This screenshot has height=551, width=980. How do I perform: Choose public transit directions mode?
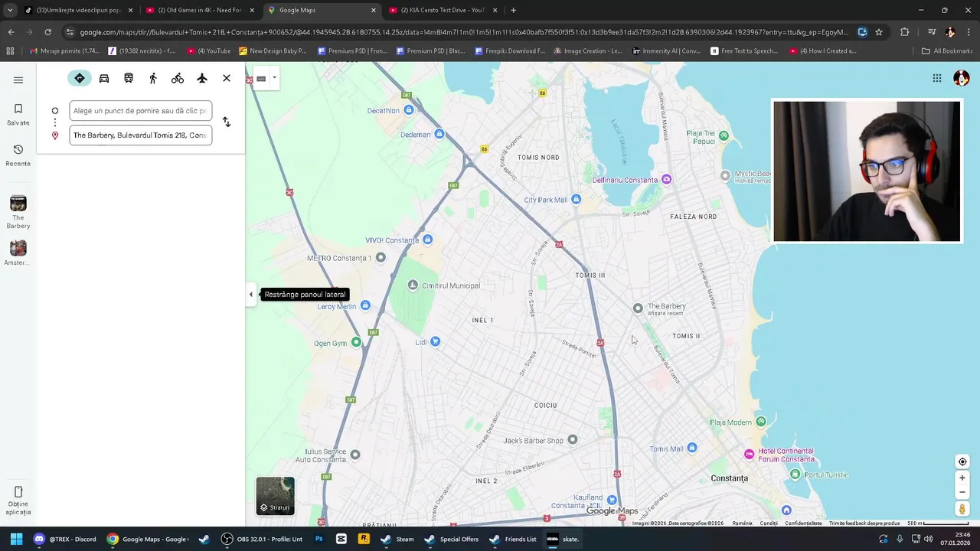(x=129, y=78)
